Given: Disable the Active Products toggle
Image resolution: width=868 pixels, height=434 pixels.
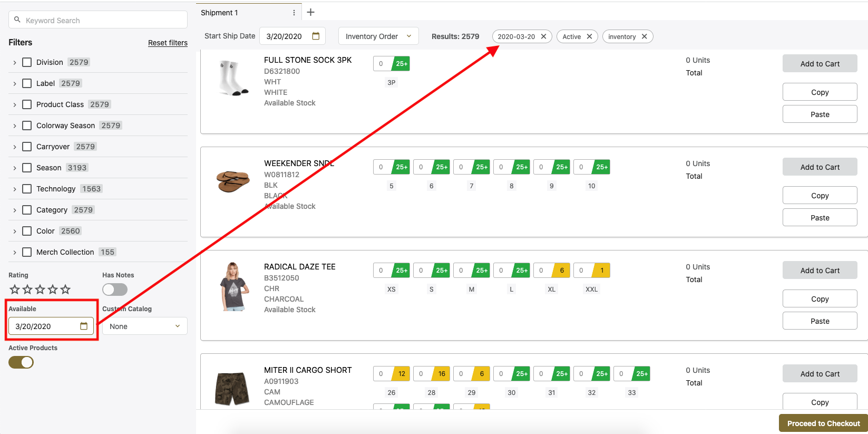Looking at the screenshot, I should coord(21,362).
